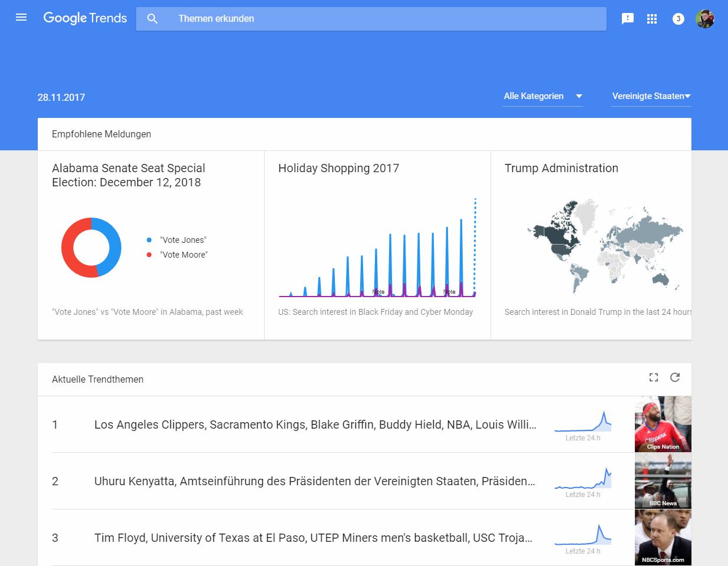Click the Tim Floyd sparkline chart

583,535
